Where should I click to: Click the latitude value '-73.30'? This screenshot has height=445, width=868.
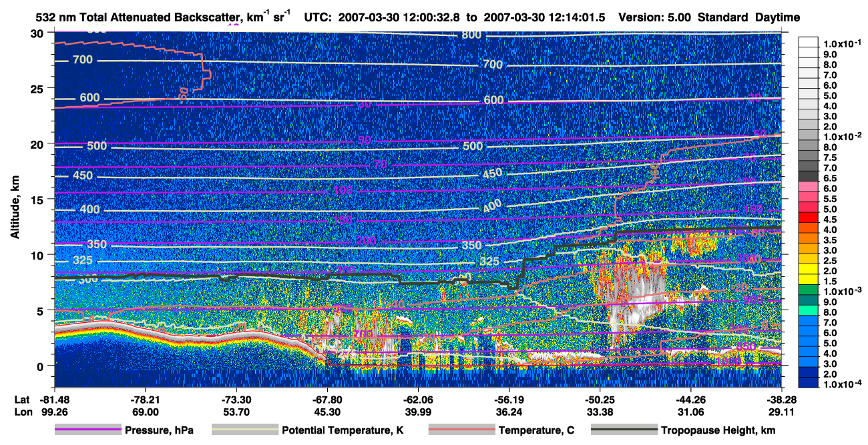236,400
